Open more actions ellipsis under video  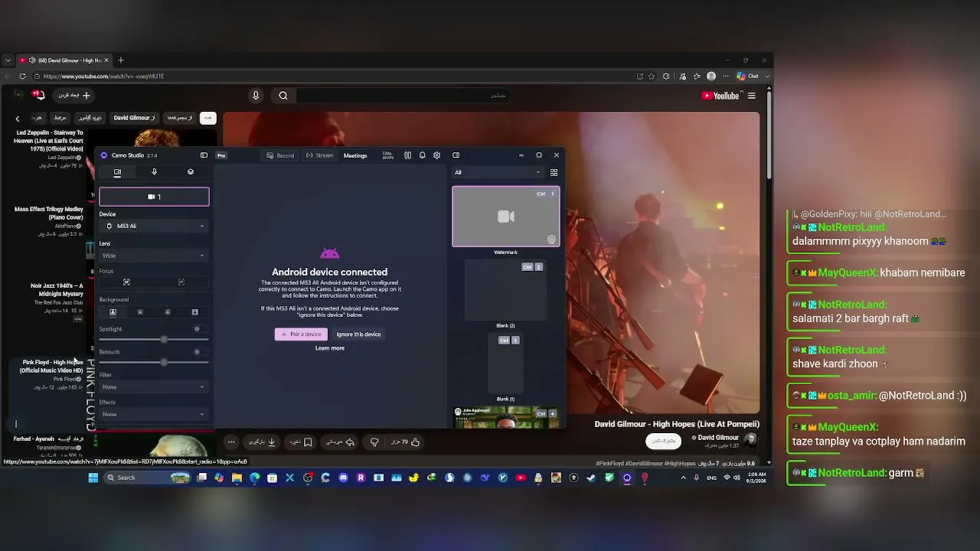click(230, 442)
